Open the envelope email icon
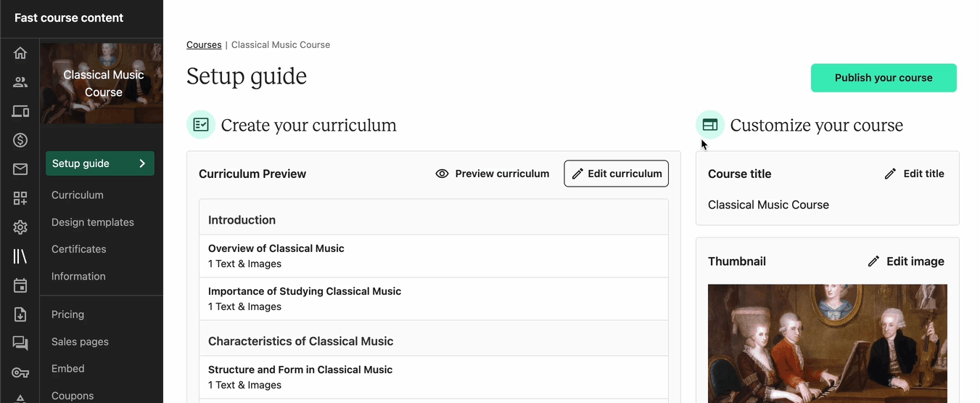The width and height of the screenshot is (980, 403). (x=20, y=169)
